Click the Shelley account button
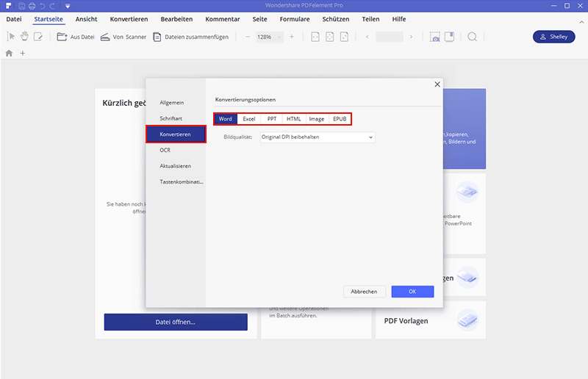This screenshot has width=588, height=379. tap(553, 37)
